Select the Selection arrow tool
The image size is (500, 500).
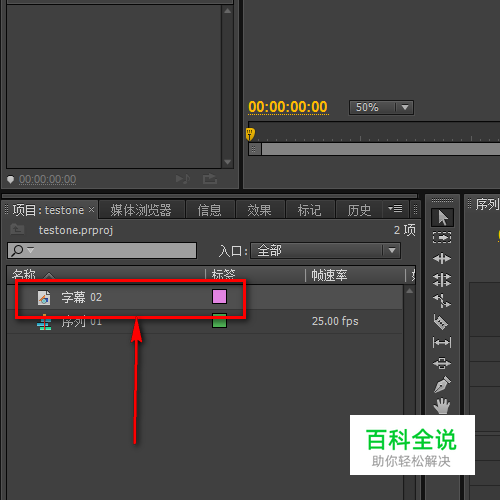pyautogui.click(x=442, y=218)
